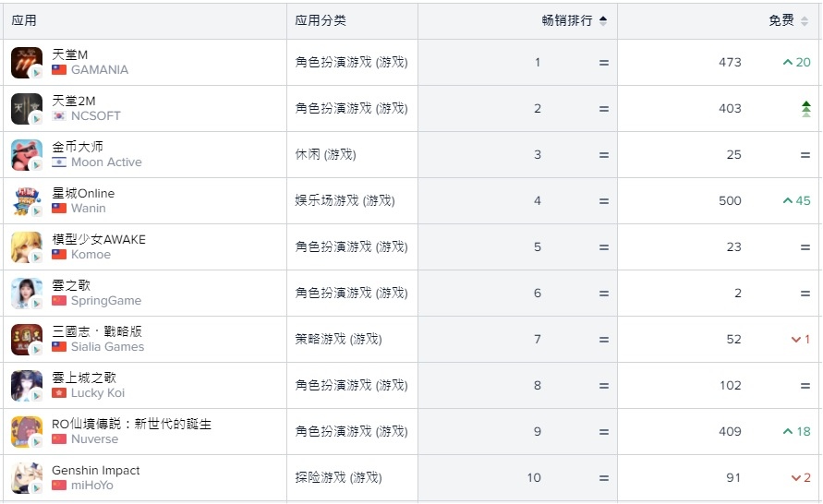Click the 星城Online app icon
The height and width of the screenshot is (504, 823).
[26, 201]
